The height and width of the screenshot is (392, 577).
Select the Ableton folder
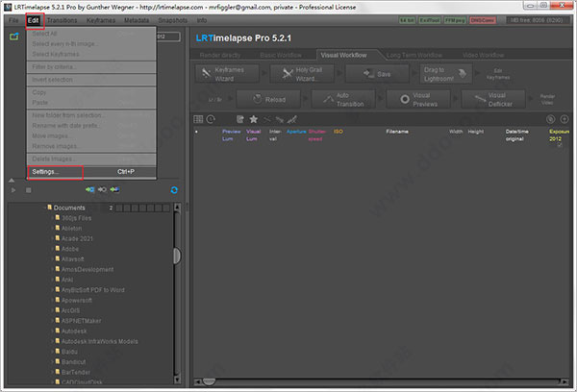pyautogui.click(x=71, y=229)
